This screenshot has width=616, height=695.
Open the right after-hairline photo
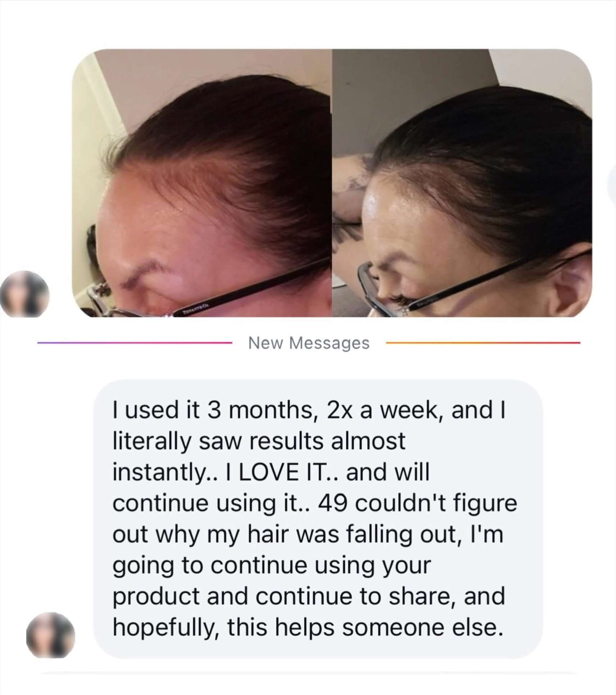(462, 183)
